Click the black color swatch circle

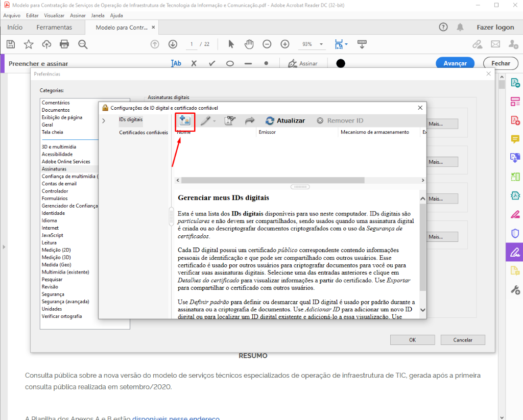pyautogui.click(x=341, y=64)
